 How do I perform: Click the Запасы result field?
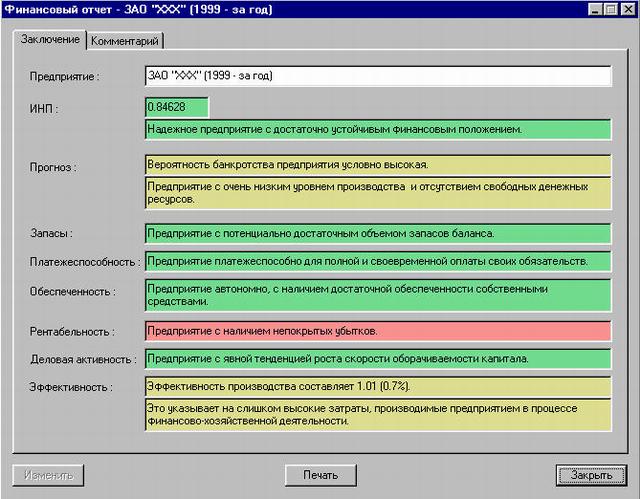coord(377,234)
